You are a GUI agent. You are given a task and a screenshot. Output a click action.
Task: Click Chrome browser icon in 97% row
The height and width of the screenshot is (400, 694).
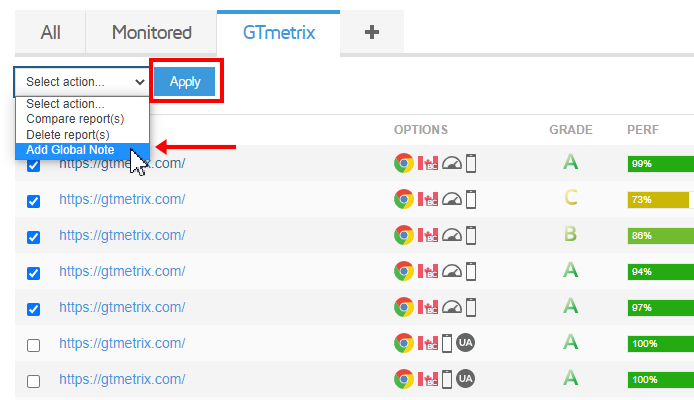[404, 307]
